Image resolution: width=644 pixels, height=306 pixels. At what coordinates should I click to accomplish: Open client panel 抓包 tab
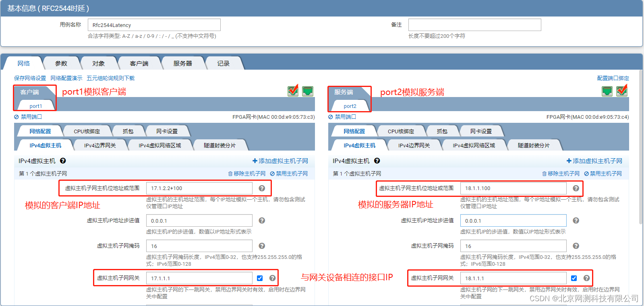(x=128, y=131)
